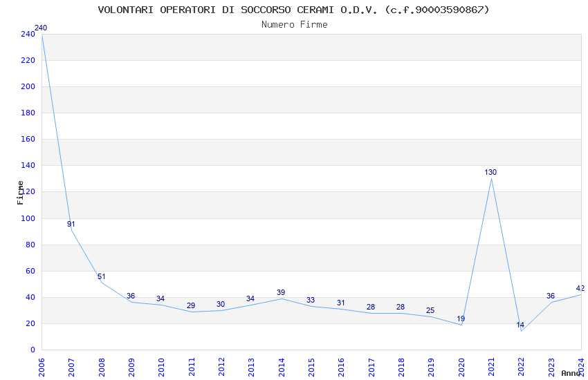Click the data label 28 above 2017
Screen dimensions: 588x380
[x=371, y=307]
